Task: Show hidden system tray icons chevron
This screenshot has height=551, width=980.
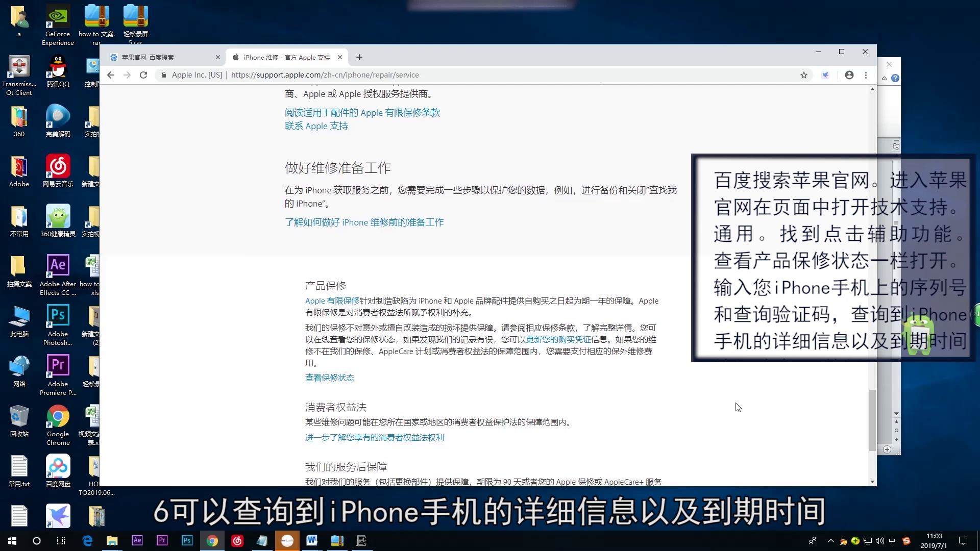Action: 831,541
